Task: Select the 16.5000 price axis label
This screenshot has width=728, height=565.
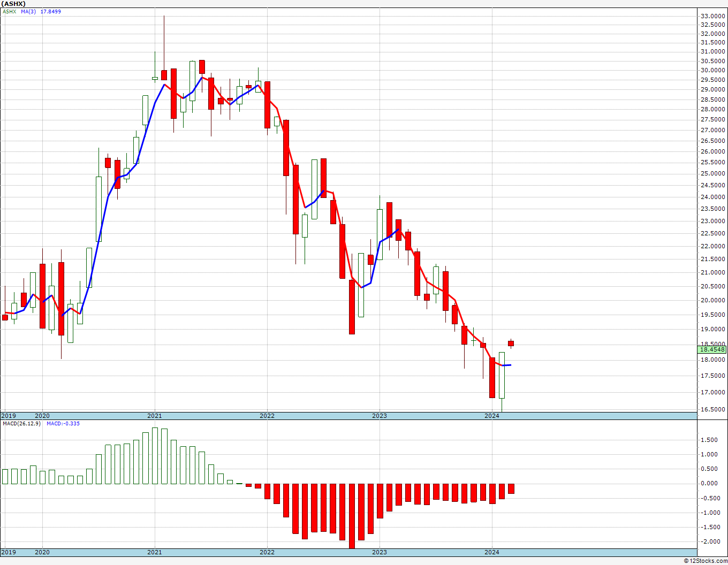Action: (x=713, y=409)
